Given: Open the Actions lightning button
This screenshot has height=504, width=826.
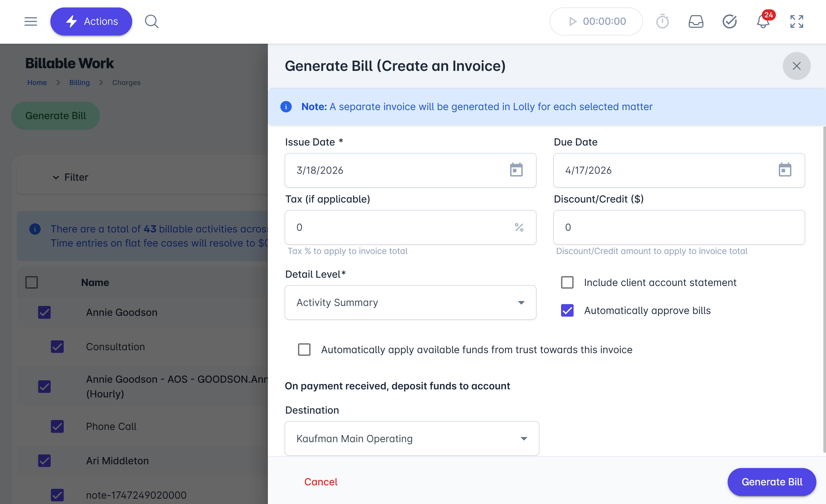Looking at the screenshot, I should [91, 21].
